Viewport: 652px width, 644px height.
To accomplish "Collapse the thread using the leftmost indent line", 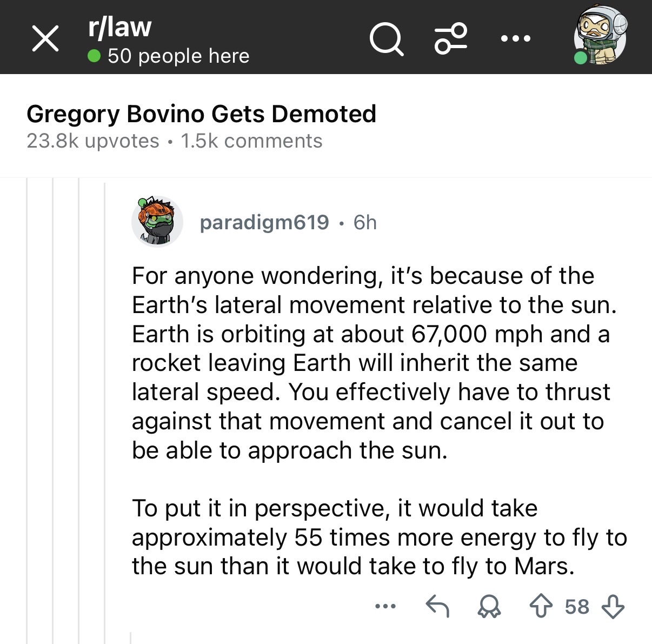I will click(x=27, y=411).
